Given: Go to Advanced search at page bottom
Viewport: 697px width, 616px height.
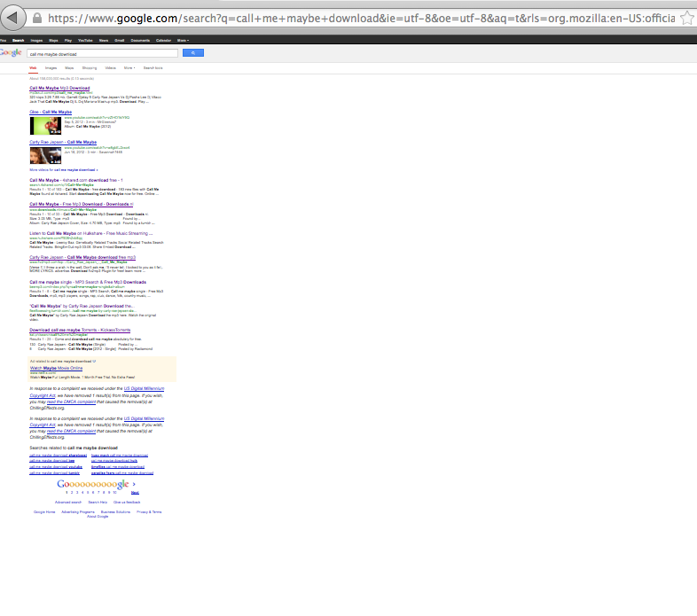Looking at the screenshot, I should click(67, 502).
